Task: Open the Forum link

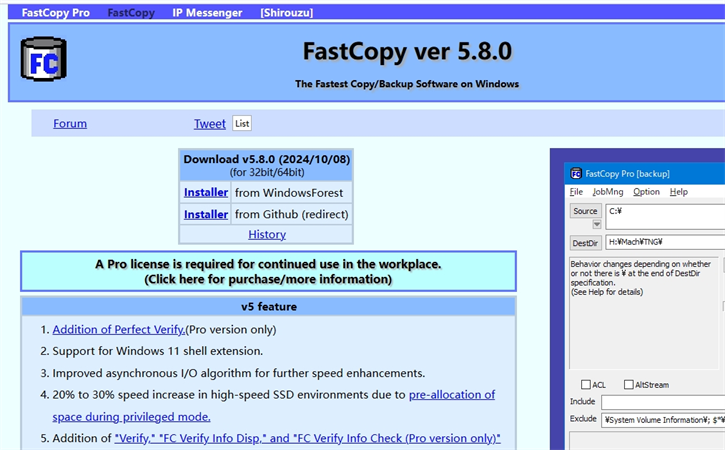Action: tap(70, 123)
